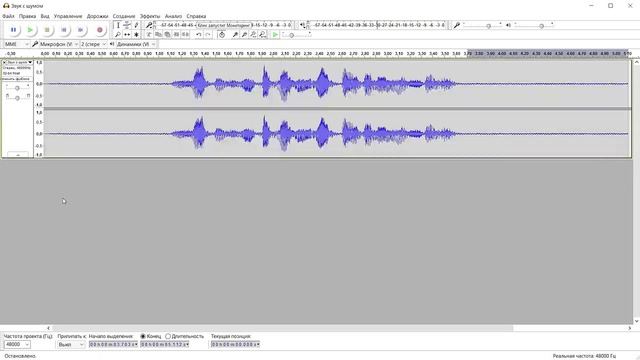Select the Конец radio button
The width and height of the screenshot is (640, 360).
point(143,336)
